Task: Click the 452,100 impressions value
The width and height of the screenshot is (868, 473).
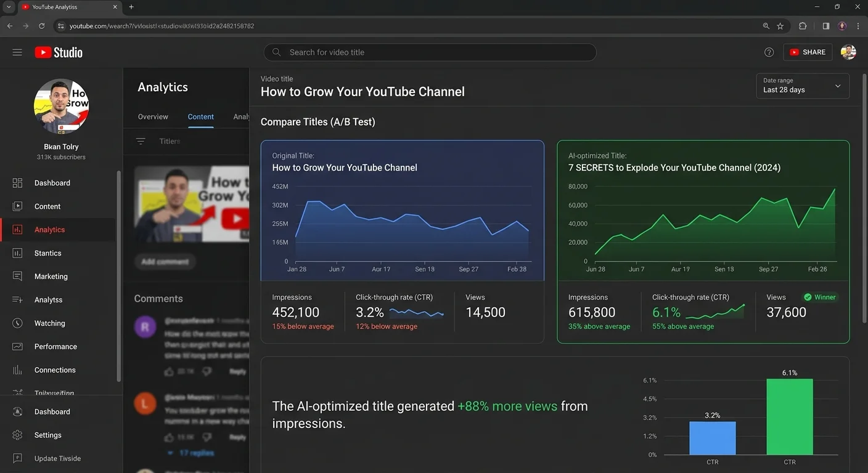Action: point(295,312)
